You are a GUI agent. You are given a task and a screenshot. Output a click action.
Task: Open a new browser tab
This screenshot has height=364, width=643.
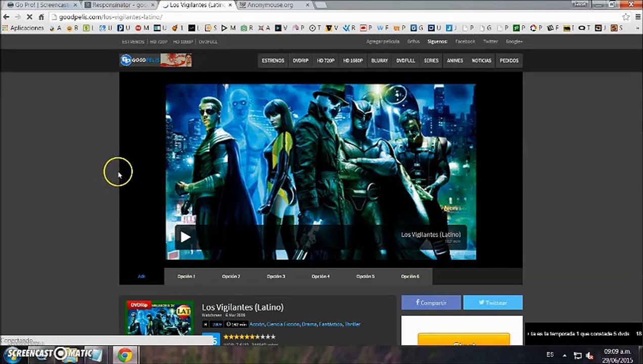(x=321, y=5)
